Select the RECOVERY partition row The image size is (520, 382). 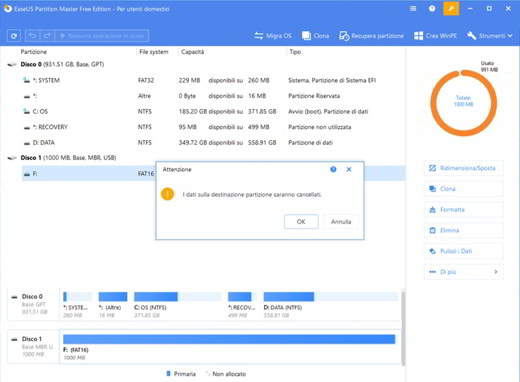click(213, 127)
